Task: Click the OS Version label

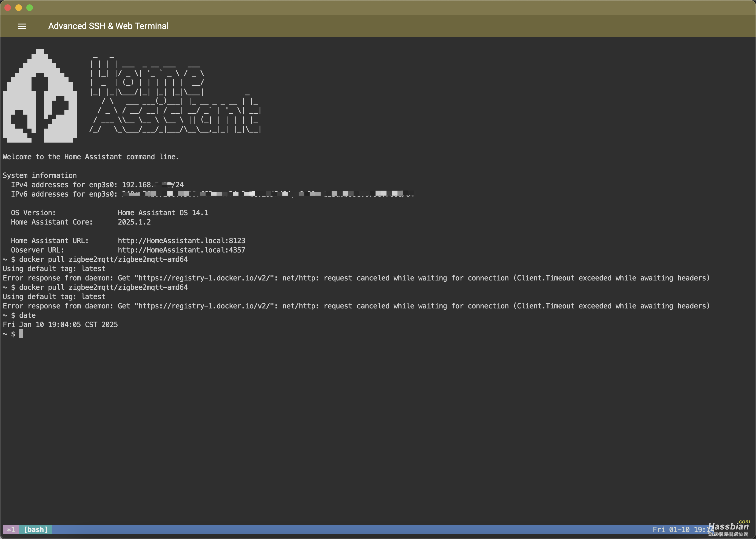Action: coord(33,213)
